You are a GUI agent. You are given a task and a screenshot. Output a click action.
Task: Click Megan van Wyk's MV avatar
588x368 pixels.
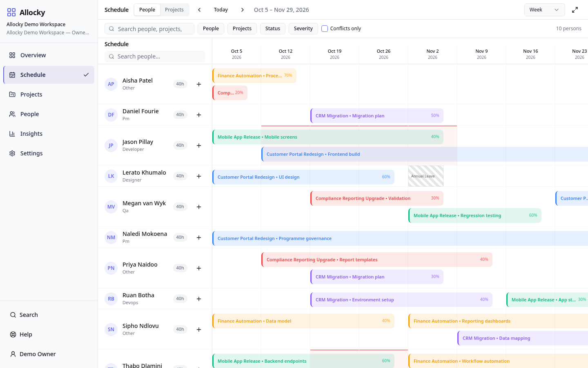point(111,207)
